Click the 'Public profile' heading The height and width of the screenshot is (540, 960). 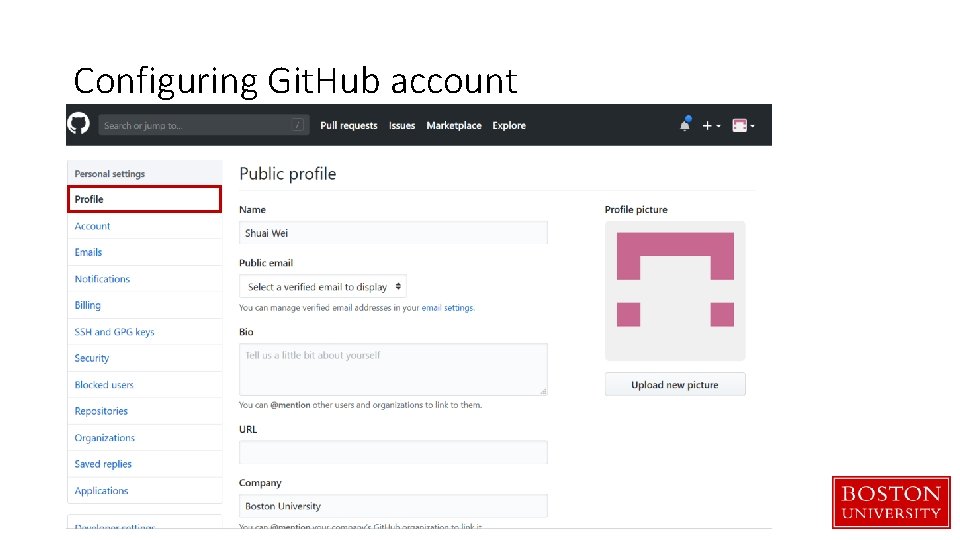(288, 174)
